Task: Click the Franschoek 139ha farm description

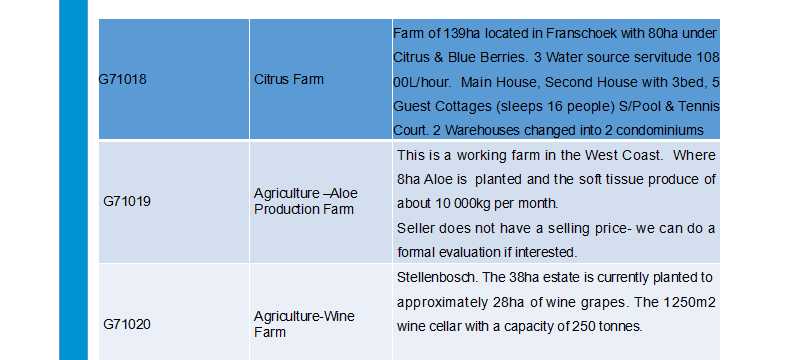Action: pos(556,79)
